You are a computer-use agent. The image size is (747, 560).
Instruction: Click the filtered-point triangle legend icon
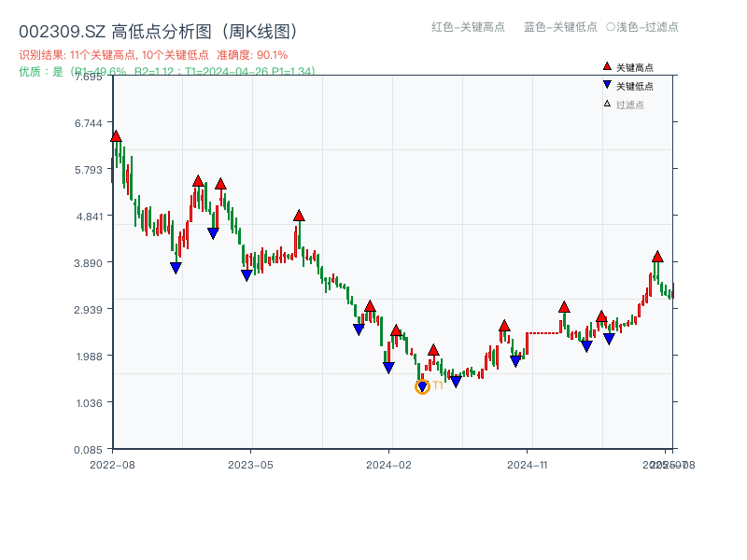(x=607, y=104)
